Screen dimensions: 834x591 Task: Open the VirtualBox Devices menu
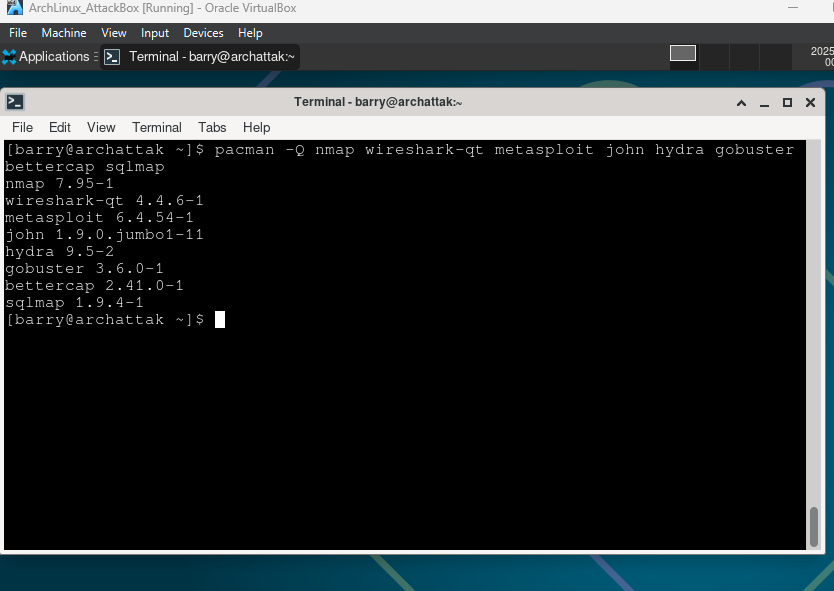pyautogui.click(x=203, y=33)
